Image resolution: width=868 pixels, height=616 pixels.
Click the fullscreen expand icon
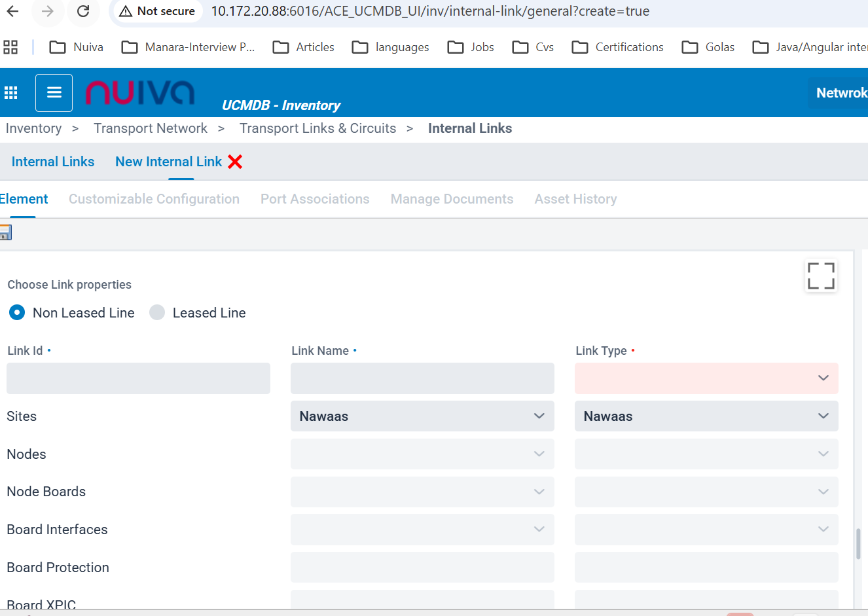(820, 276)
